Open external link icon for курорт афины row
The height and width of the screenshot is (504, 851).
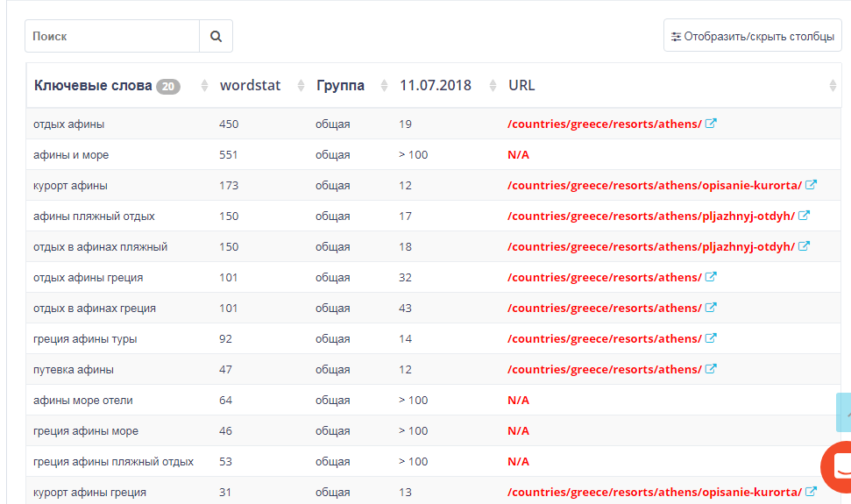tap(811, 185)
